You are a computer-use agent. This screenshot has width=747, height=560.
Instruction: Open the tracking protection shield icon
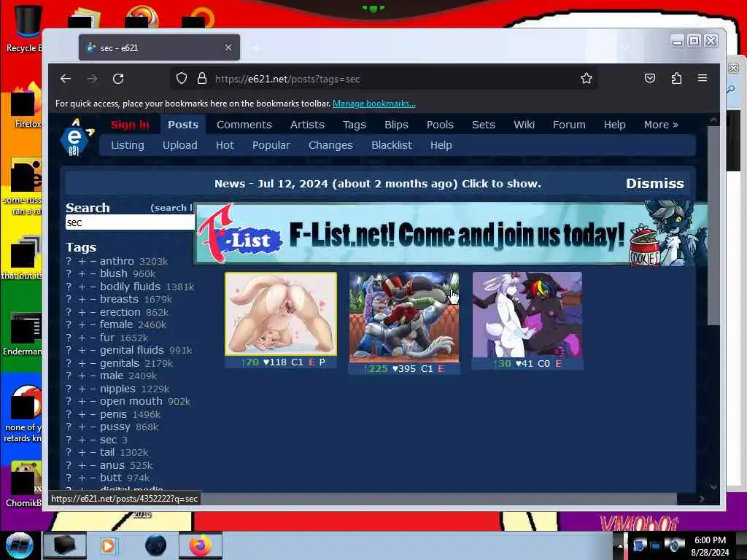tap(182, 79)
